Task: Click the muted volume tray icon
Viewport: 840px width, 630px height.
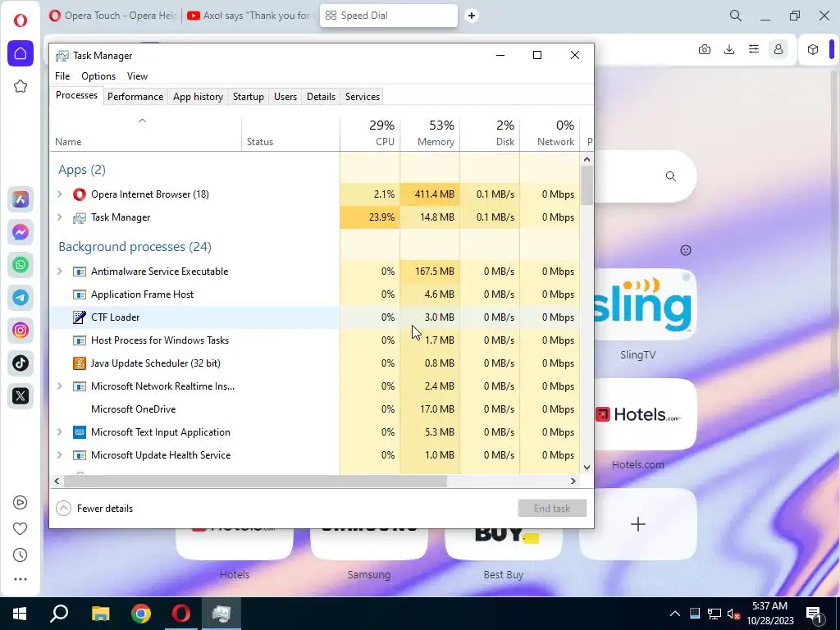Action: 733,614
